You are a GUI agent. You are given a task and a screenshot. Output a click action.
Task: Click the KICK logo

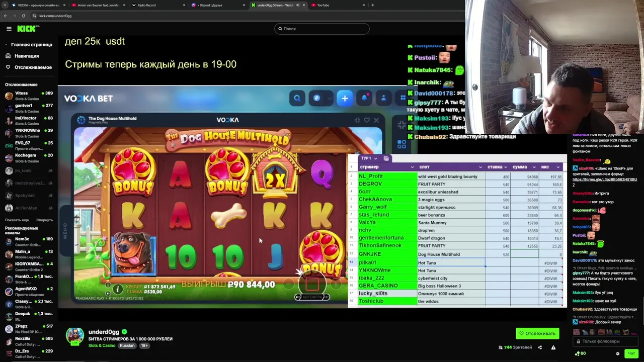28,29
